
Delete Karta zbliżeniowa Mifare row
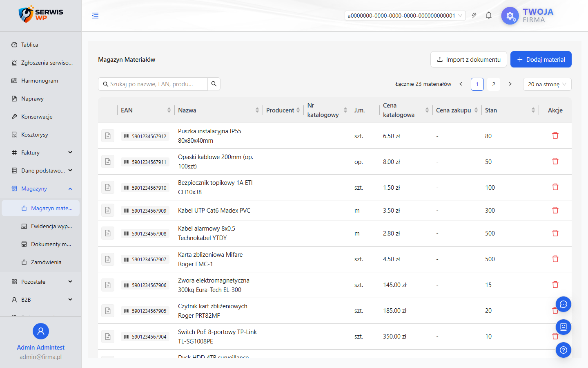pyautogui.click(x=555, y=259)
